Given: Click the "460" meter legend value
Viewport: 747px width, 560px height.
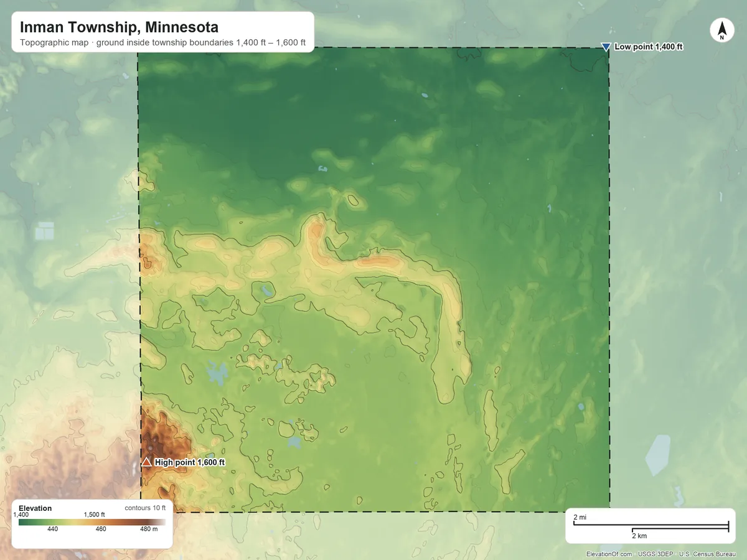Looking at the screenshot, I should point(101,530).
